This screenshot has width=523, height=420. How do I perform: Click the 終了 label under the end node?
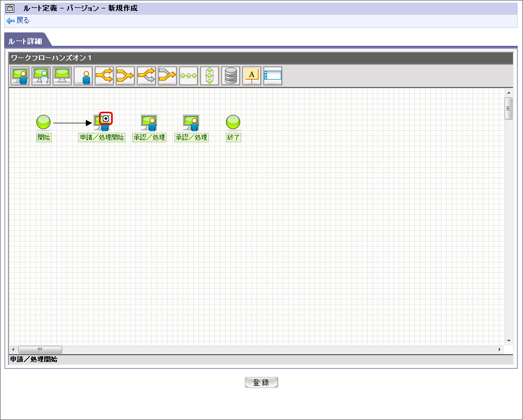point(233,138)
